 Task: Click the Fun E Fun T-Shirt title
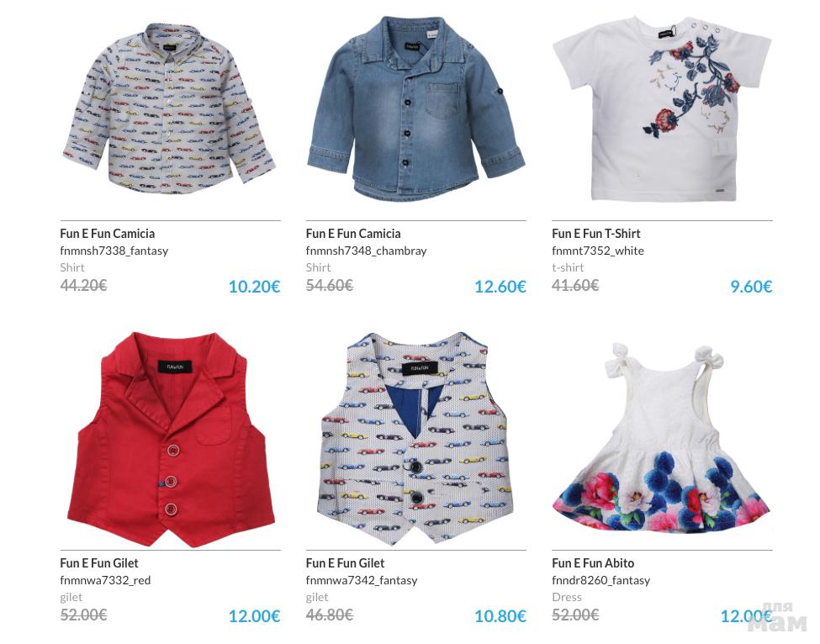[x=595, y=234]
